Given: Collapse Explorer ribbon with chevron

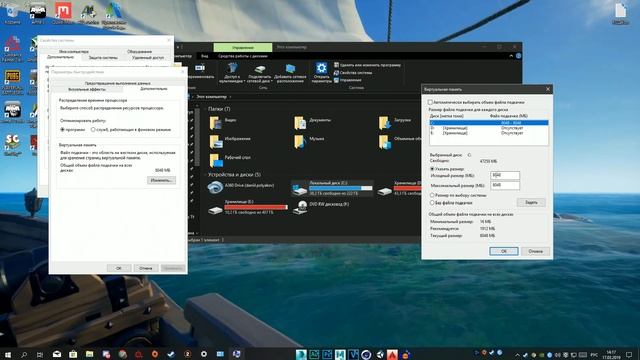Looking at the screenshot, I should (511, 56).
